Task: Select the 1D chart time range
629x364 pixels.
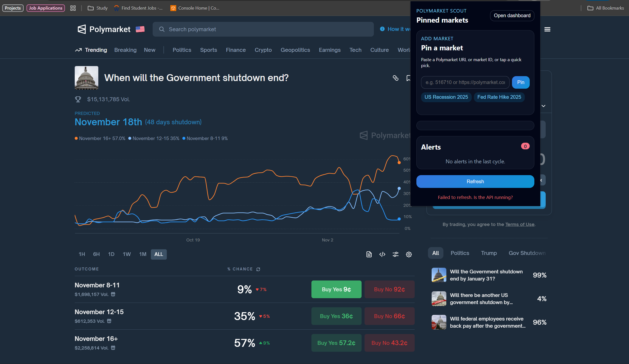Action: 111,254
